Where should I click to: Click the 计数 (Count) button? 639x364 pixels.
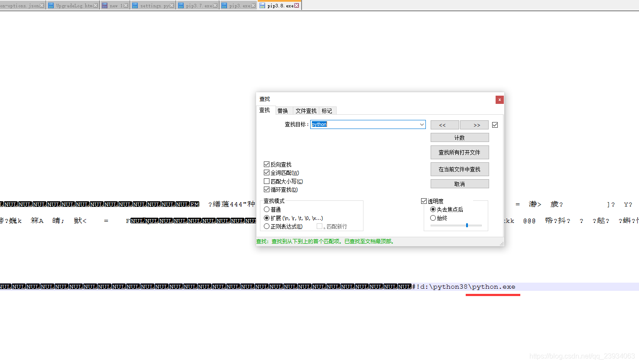(x=460, y=138)
